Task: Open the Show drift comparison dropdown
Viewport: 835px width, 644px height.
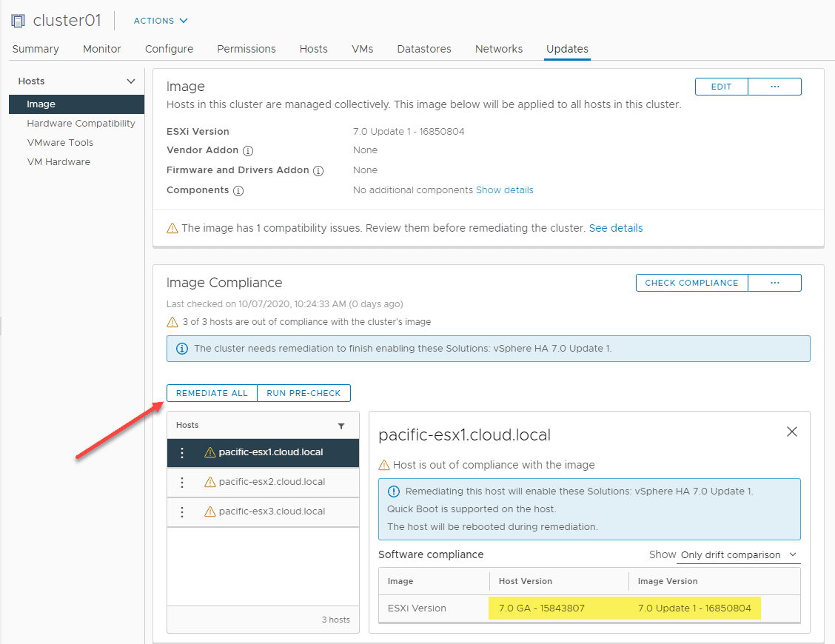Action: (739, 554)
